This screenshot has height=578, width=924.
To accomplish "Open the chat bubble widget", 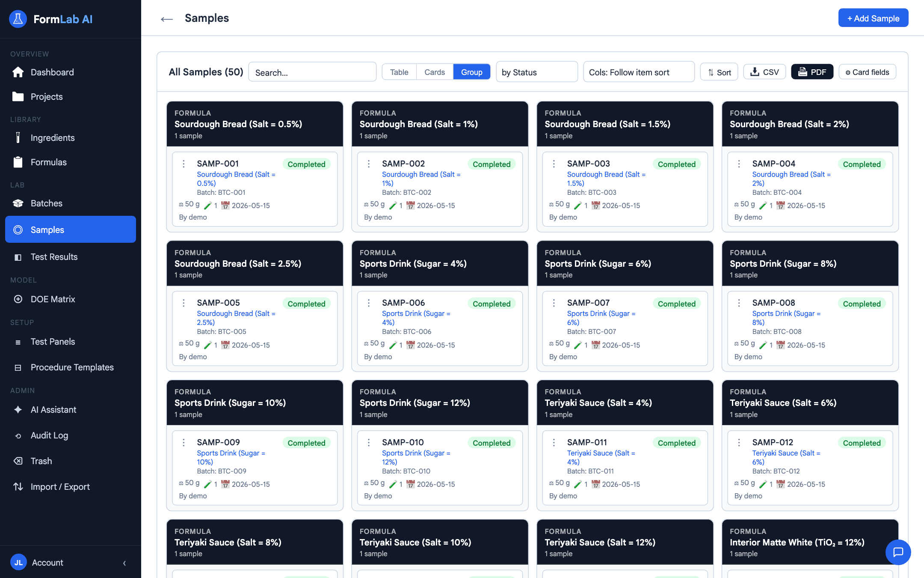I will point(898,552).
